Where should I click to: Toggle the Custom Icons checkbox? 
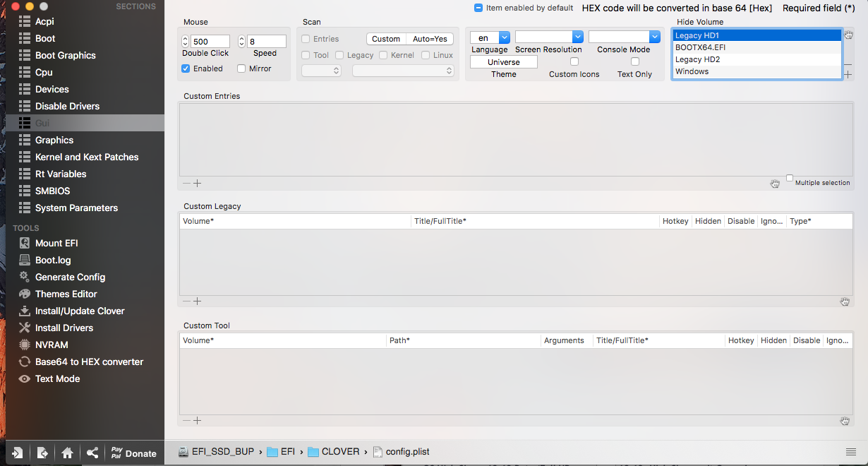coord(574,61)
